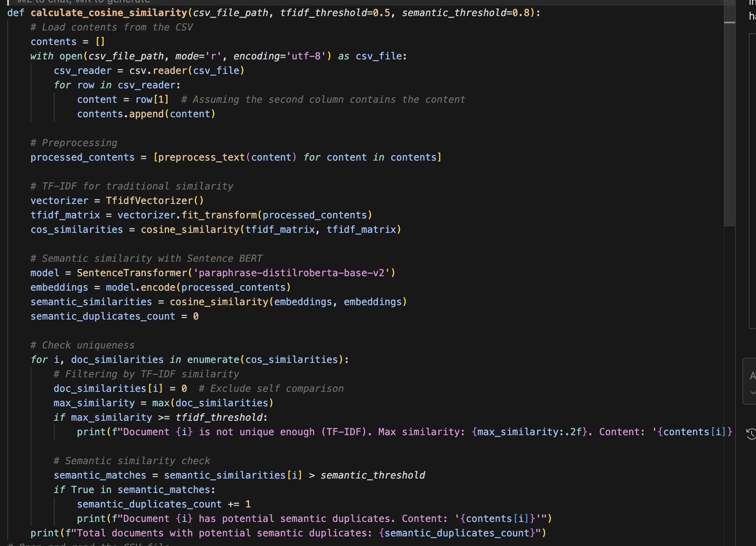Click the model.encode(processed_contents) line
Viewport: 756px width, 546px height.
click(161, 288)
